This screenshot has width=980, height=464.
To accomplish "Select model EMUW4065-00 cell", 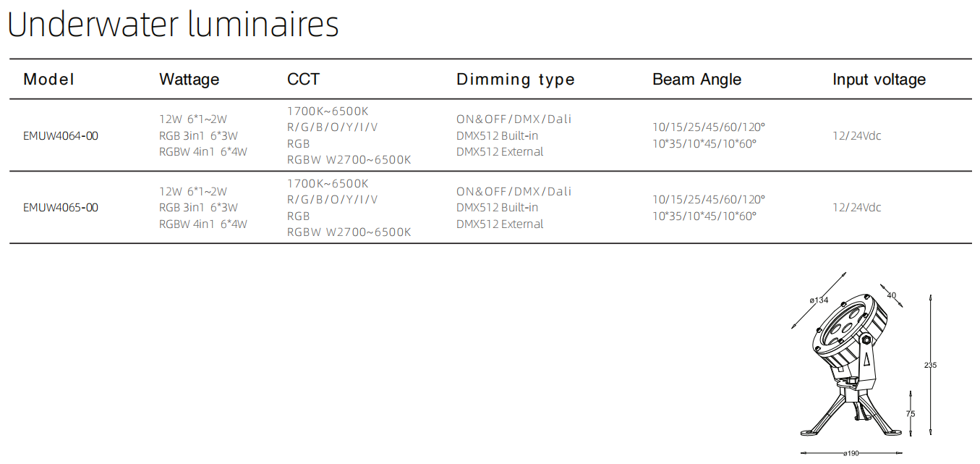I will 61,208.
